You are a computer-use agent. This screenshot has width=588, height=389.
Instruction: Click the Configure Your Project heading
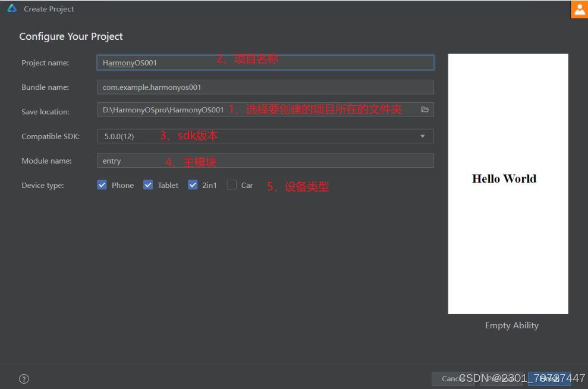coord(71,36)
